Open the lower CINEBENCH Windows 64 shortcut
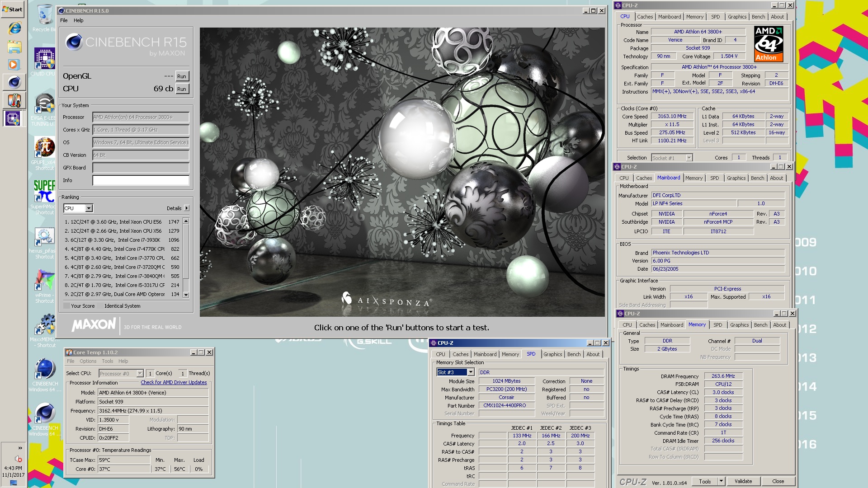Viewport: 868px width, 488px height. [44, 419]
